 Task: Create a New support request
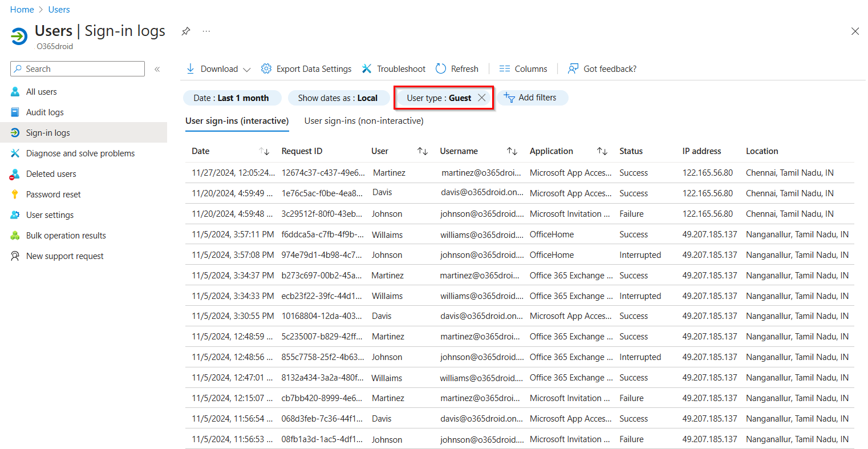tap(64, 256)
